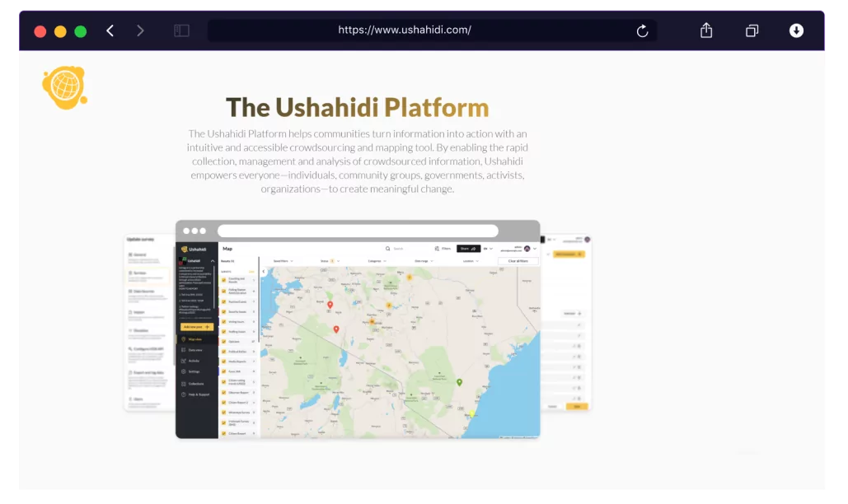Click the browser forward arrow

pyautogui.click(x=140, y=30)
